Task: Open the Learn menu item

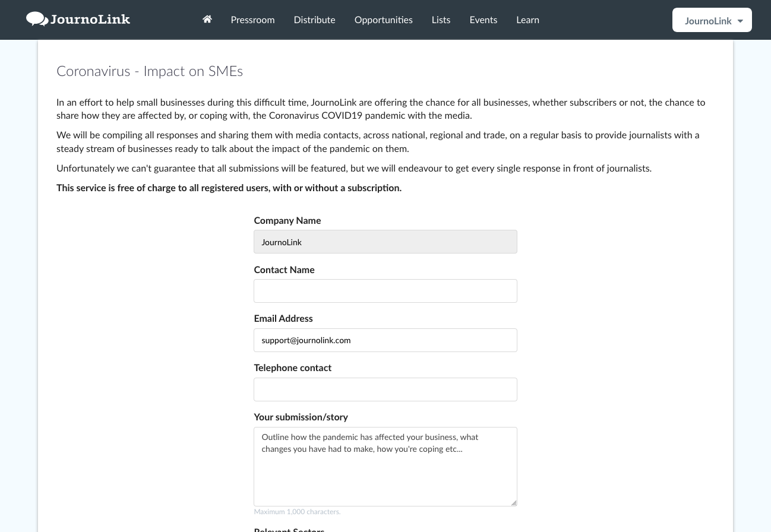Action: [527, 20]
